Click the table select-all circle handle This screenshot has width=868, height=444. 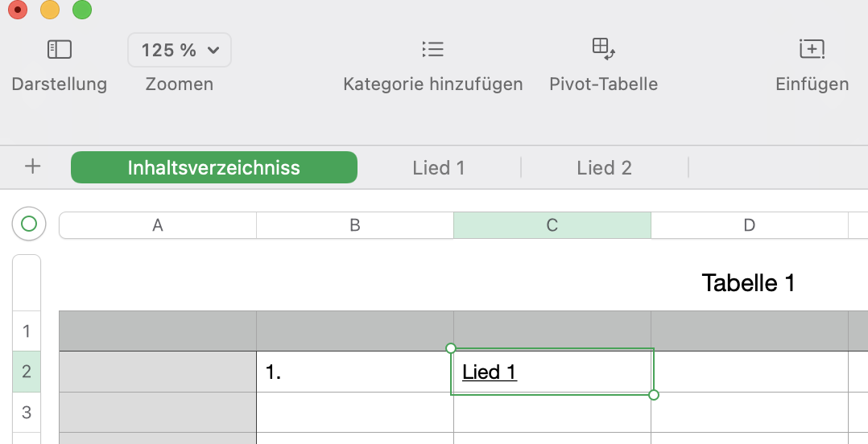tap(29, 224)
